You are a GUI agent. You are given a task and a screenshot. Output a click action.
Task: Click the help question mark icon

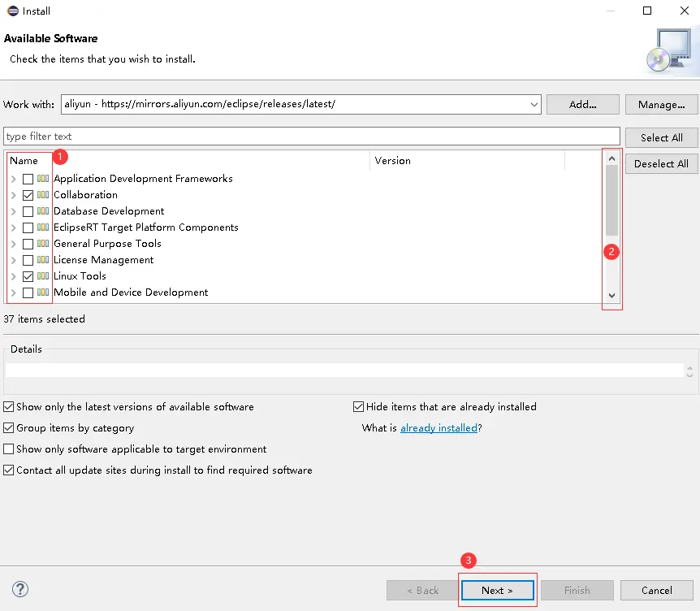(x=20, y=590)
